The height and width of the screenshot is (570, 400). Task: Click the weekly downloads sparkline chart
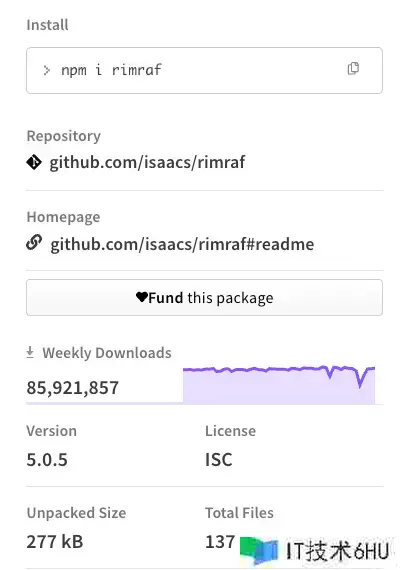click(x=279, y=385)
